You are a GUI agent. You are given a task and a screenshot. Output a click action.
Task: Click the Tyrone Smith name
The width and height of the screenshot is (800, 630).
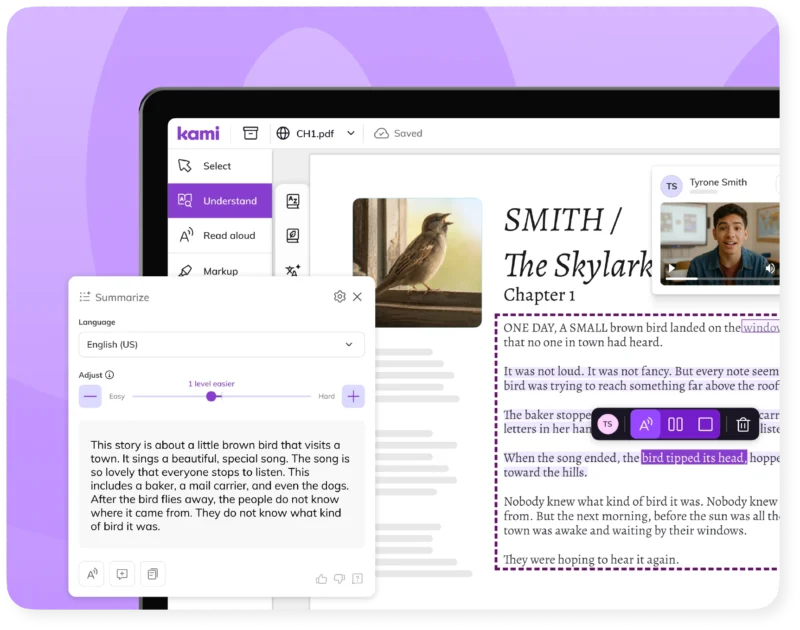click(x=718, y=182)
